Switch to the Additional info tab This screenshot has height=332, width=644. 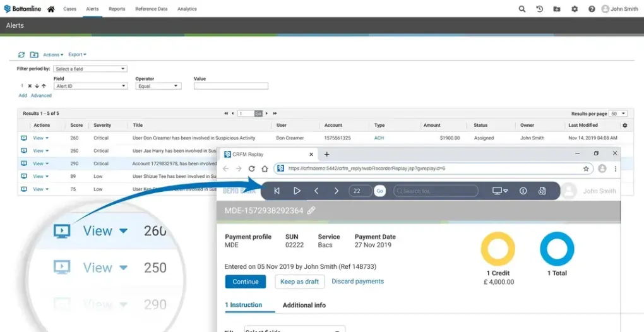point(304,305)
